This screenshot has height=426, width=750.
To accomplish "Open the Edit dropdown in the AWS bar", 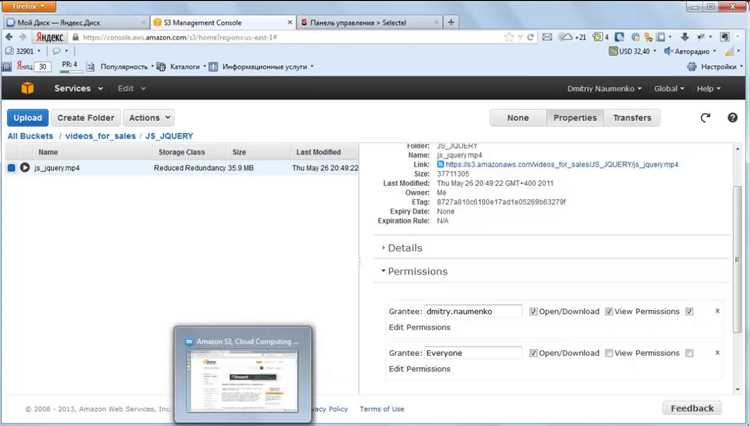I will [x=131, y=88].
